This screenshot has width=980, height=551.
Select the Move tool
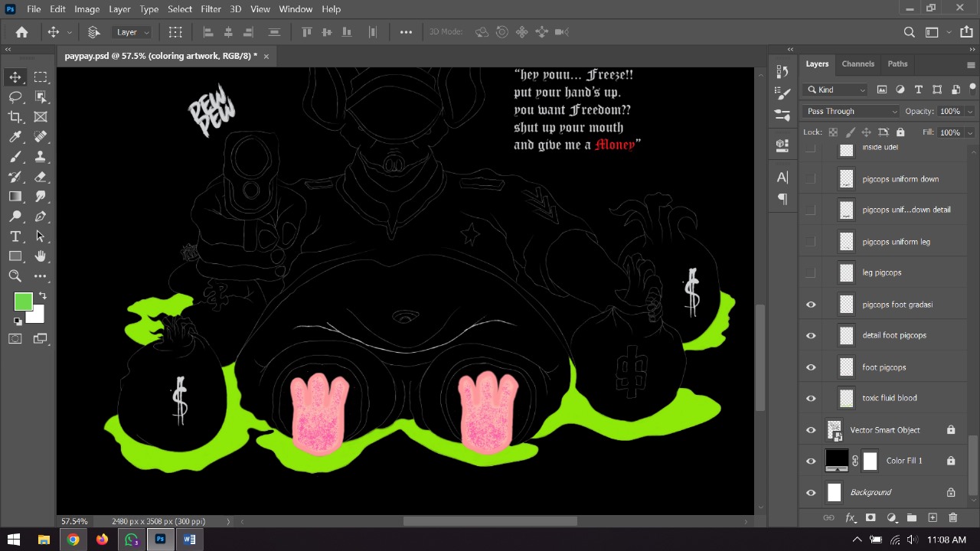click(x=15, y=77)
